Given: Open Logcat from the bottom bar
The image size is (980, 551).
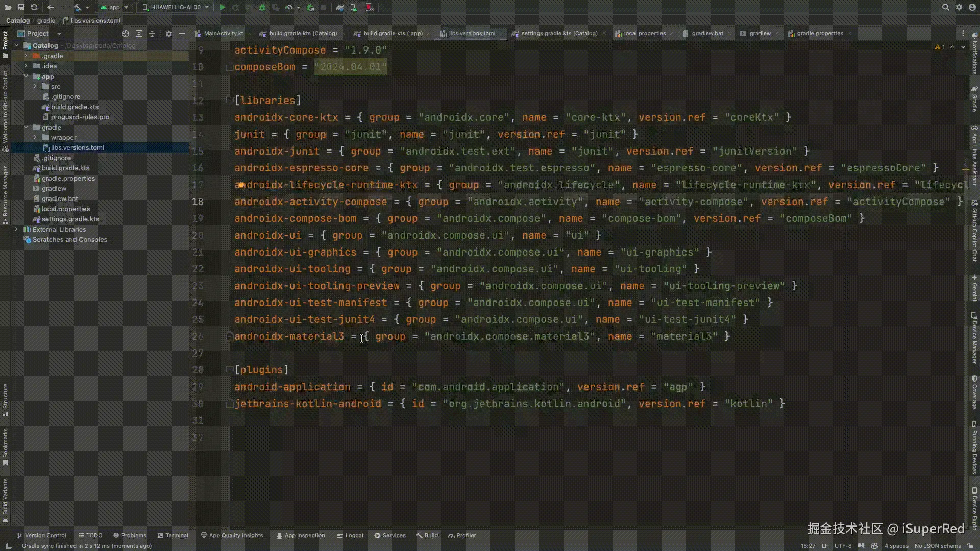Looking at the screenshot, I should click(350, 535).
